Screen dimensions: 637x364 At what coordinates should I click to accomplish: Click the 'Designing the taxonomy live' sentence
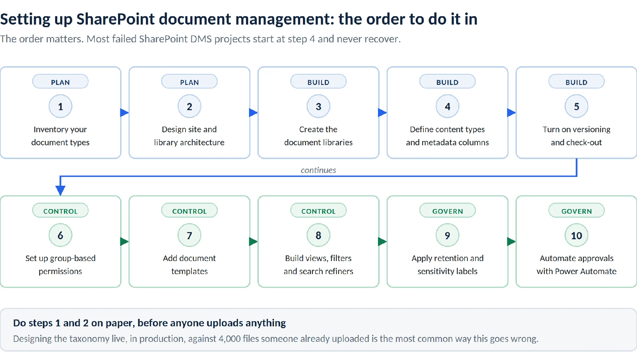[x=276, y=339]
